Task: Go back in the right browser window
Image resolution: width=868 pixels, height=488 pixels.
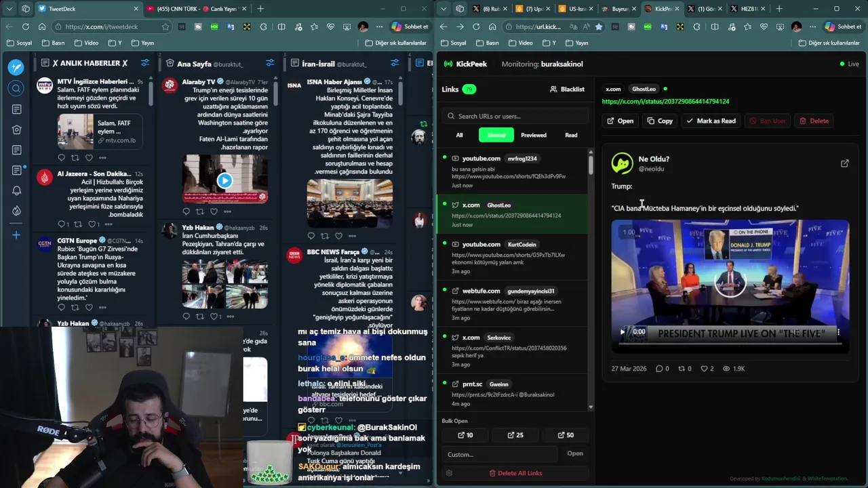Action: (x=443, y=26)
